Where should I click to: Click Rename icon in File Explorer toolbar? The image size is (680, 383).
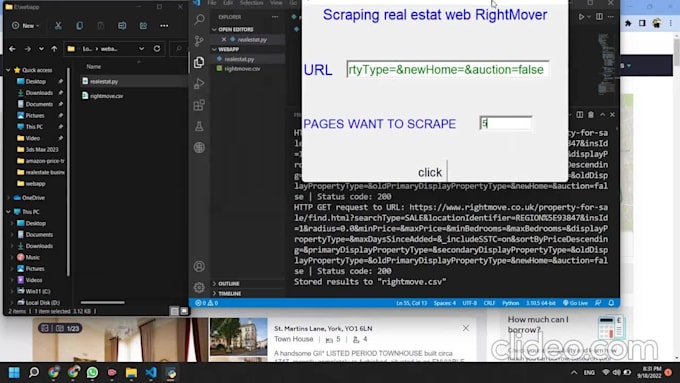[x=122, y=26]
